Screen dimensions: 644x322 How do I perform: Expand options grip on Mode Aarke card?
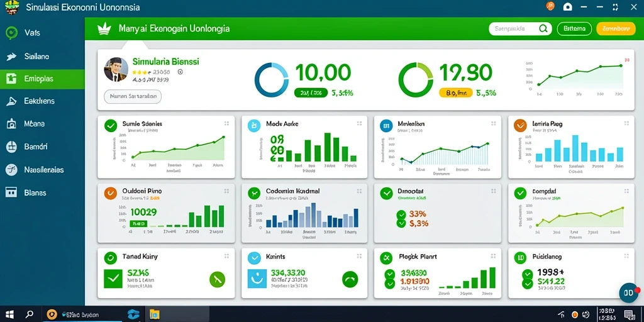coord(359,123)
